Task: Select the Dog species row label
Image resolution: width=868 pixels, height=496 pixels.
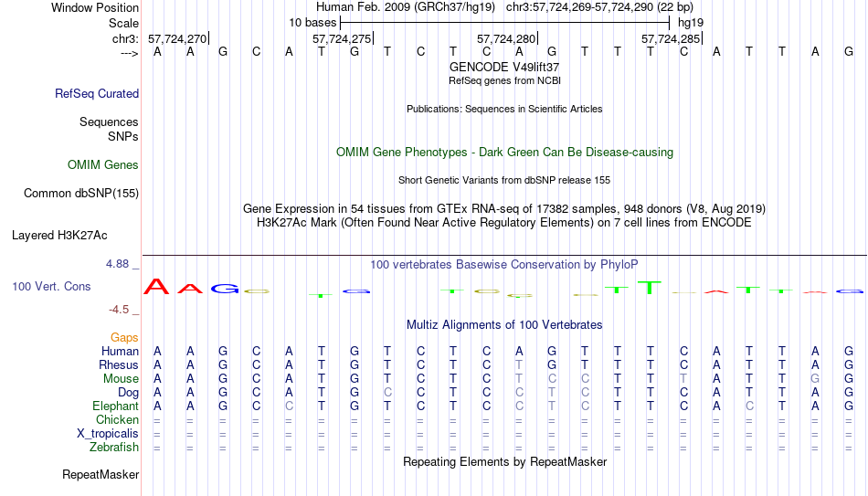Action: 128,393
